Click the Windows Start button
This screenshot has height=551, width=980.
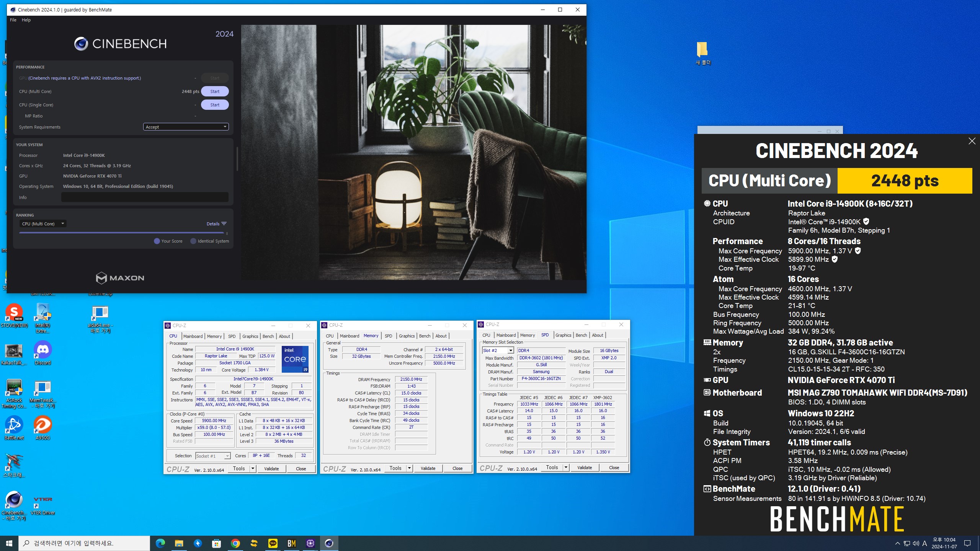point(9,543)
